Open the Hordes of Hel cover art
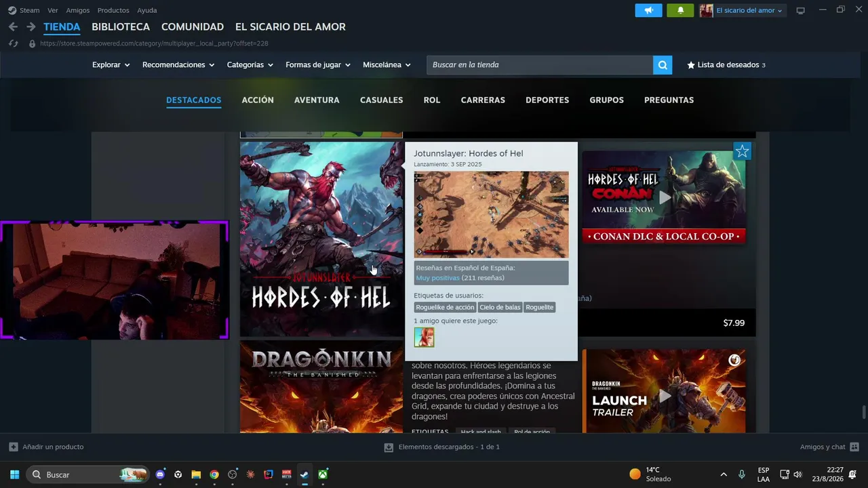868x488 pixels. pyautogui.click(x=321, y=239)
